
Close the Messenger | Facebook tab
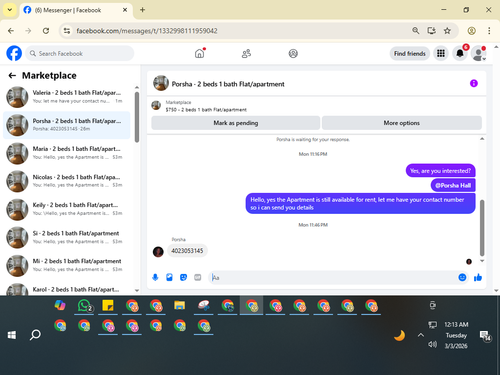pyautogui.click(x=125, y=10)
